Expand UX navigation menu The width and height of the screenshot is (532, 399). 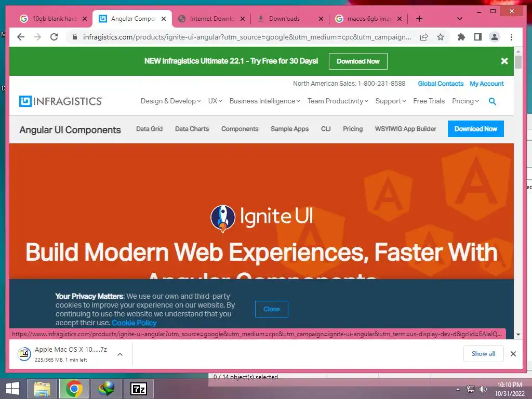[x=215, y=101]
